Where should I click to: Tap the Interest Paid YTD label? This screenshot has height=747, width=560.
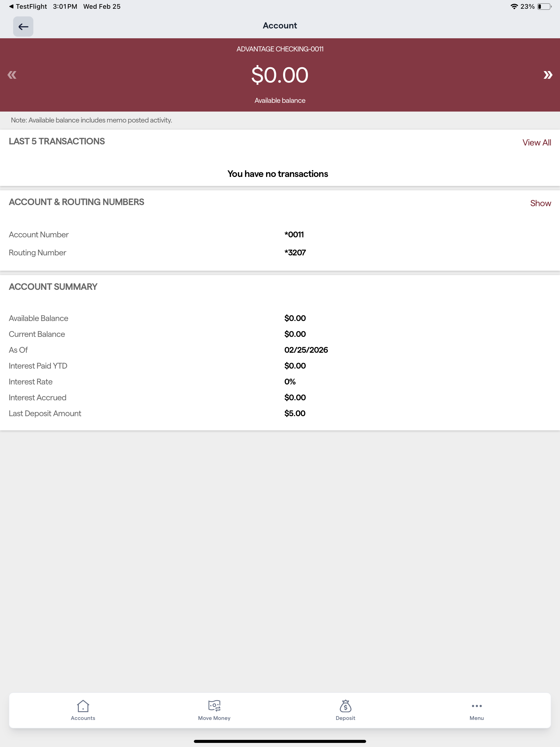click(x=38, y=366)
